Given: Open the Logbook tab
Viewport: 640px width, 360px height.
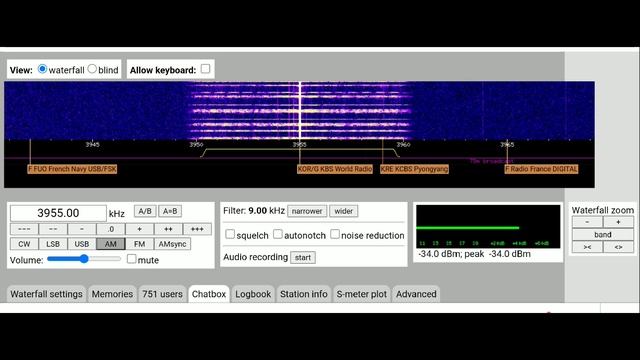Looking at the screenshot, I should pos(253,294).
